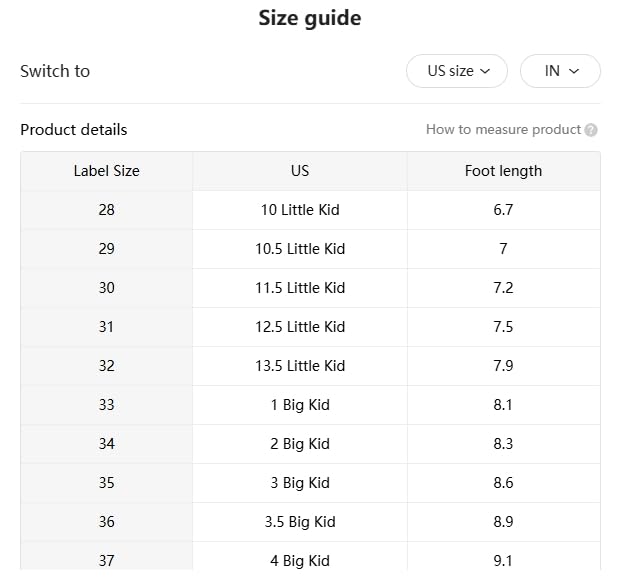Click the 1 Big Kid cell

pos(300,405)
